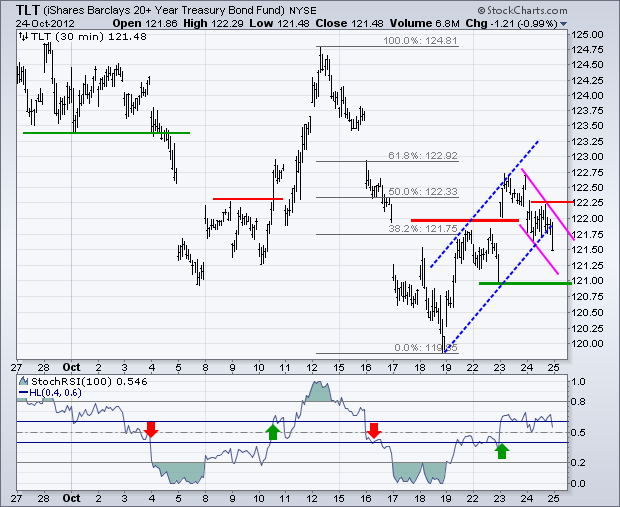This screenshot has height=507, width=620.
Task: Click the 24-Oct-2012 date label
Action: 45,24
